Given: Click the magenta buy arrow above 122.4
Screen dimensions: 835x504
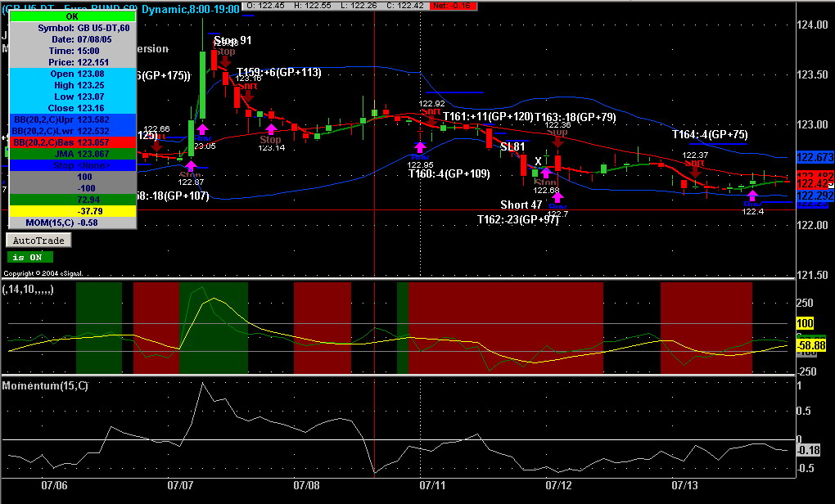Looking at the screenshot, I should point(752,196).
